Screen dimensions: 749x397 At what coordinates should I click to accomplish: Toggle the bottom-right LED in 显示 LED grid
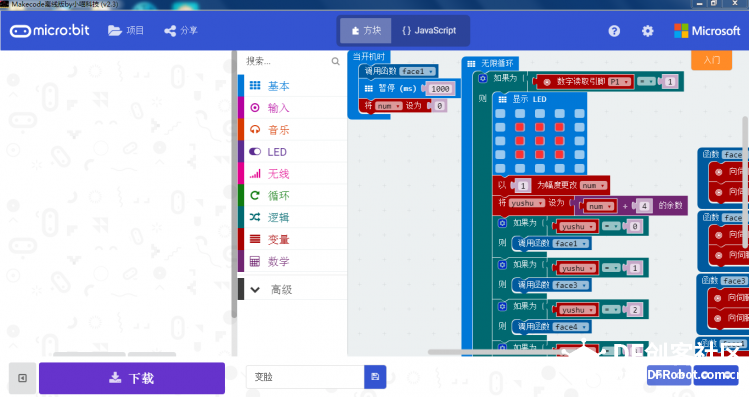point(579,168)
